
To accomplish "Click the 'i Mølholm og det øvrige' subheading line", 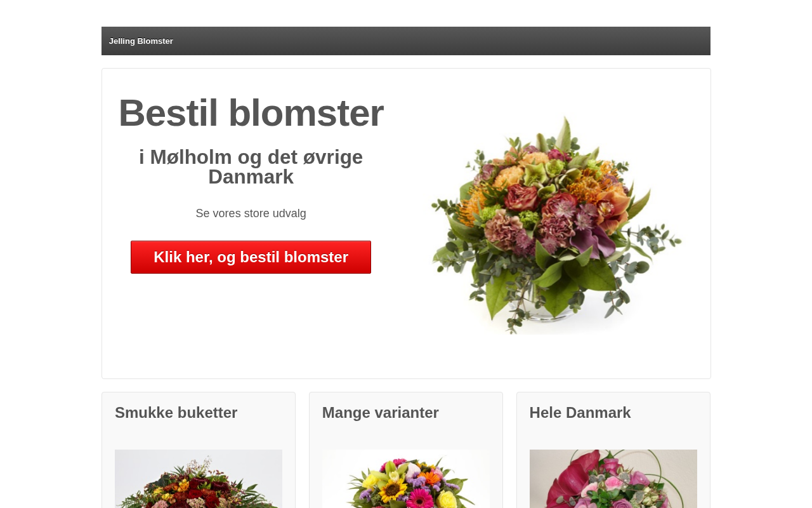I will [251, 157].
